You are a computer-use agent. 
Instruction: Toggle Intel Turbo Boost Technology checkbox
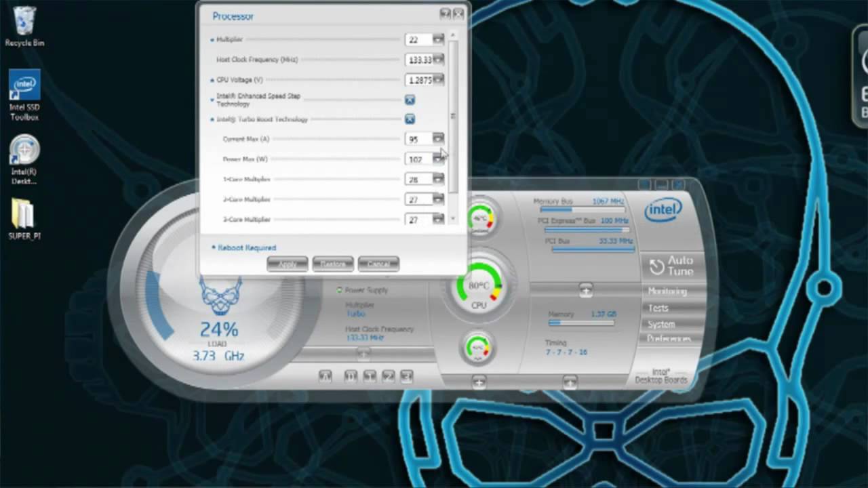point(410,119)
